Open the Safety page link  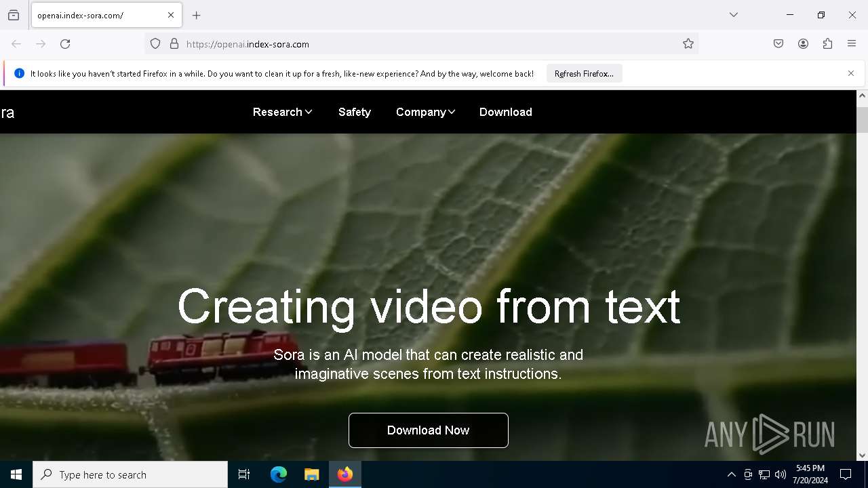coord(355,112)
